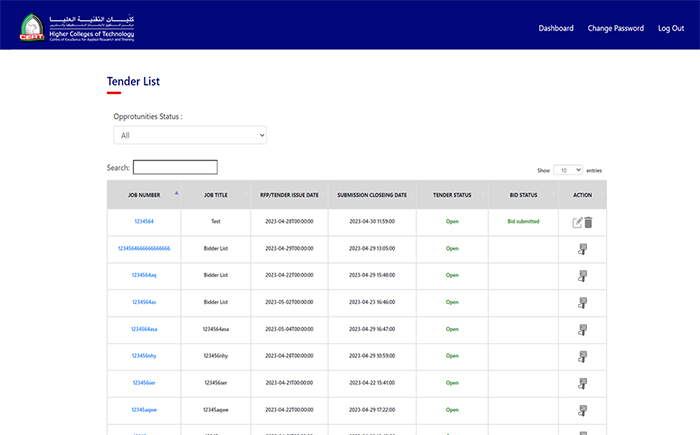The width and height of the screenshot is (700, 435).
Task: Click job title 1234564asa cell
Action: click(216, 329)
